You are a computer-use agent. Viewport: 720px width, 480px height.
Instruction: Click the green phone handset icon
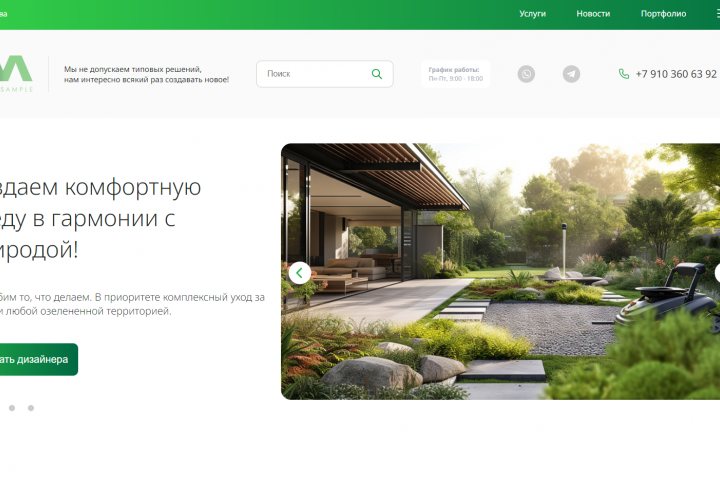(x=624, y=74)
